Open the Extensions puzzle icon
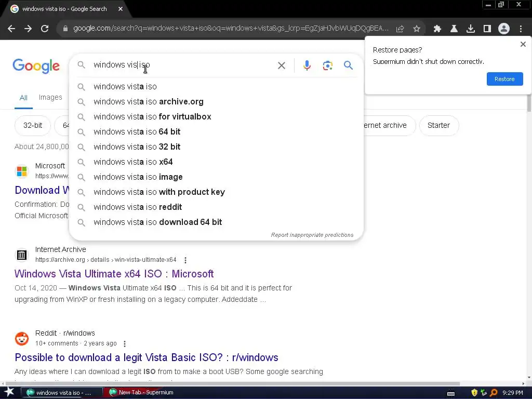 click(437, 29)
